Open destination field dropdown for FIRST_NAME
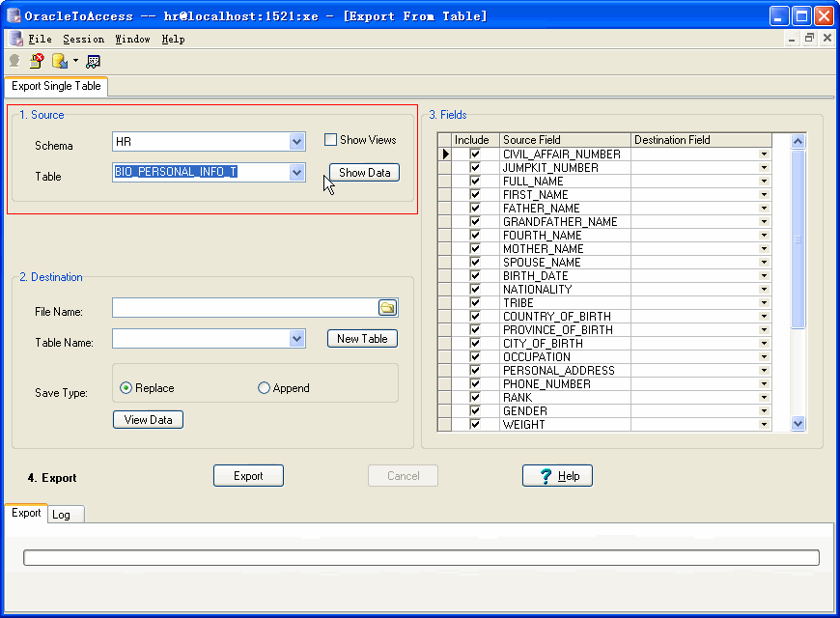This screenshot has height=618, width=840. pos(764,194)
